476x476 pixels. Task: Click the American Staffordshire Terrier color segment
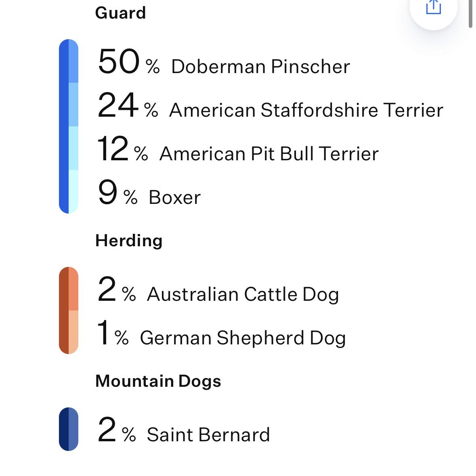[x=73, y=105]
